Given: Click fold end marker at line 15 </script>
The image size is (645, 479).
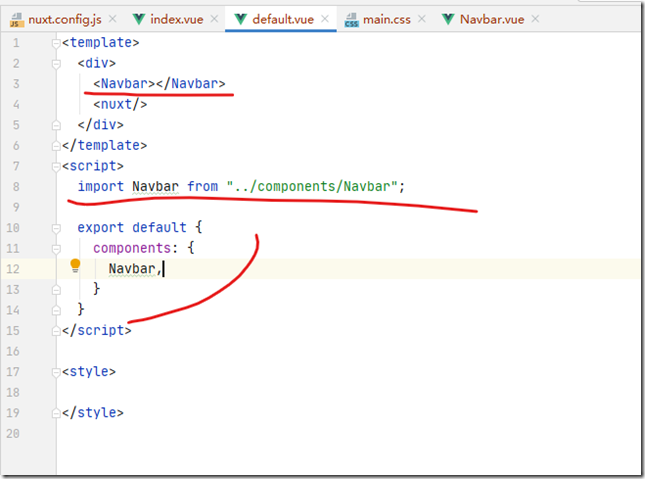Looking at the screenshot, I should tap(56, 331).
